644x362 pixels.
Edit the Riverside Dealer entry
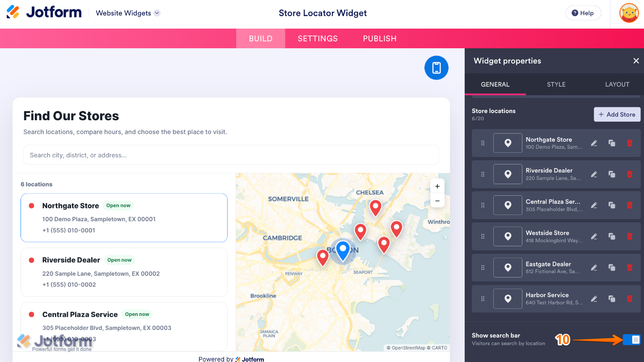click(x=594, y=174)
